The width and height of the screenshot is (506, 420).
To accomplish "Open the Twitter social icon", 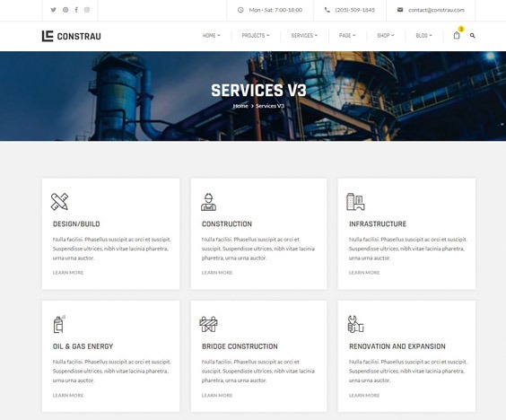I will coord(54,10).
